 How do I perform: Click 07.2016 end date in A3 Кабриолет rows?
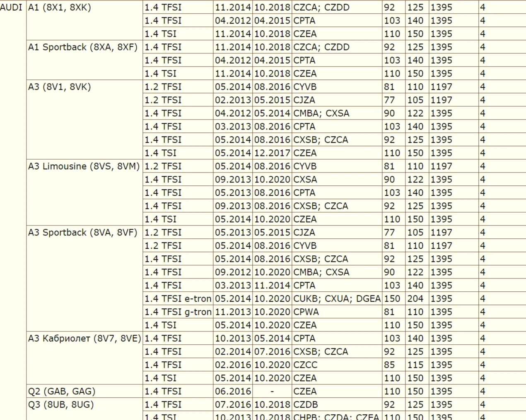(272, 352)
